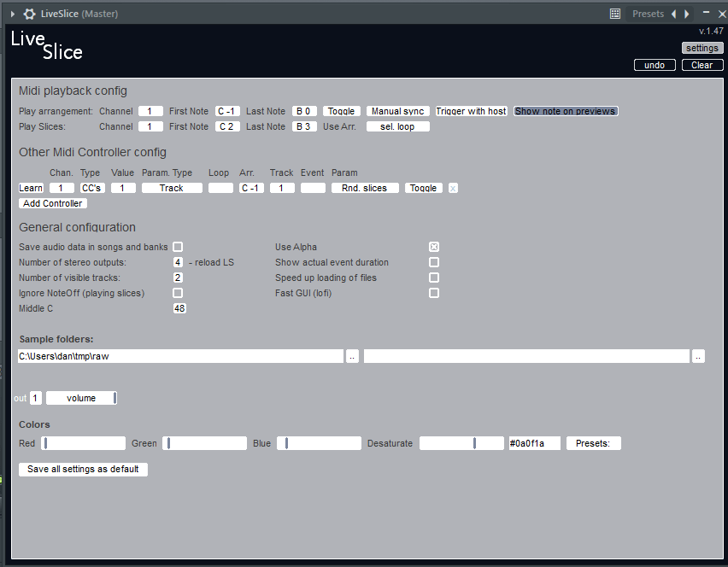Browse for the first sample folder
The image size is (728, 567).
pyautogui.click(x=352, y=356)
